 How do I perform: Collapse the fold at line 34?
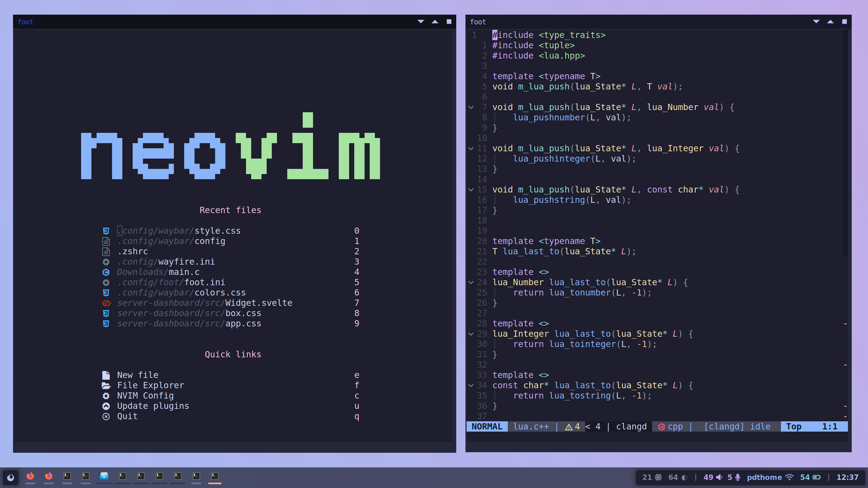click(x=471, y=386)
